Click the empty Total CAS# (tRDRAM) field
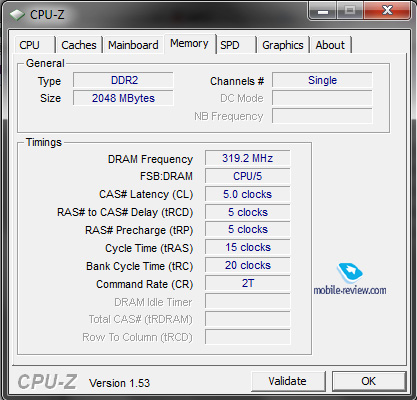 pyautogui.click(x=248, y=319)
